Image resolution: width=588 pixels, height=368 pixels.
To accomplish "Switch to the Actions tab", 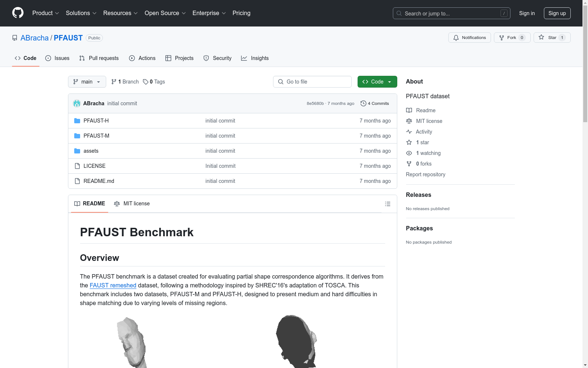I will tap(142, 58).
